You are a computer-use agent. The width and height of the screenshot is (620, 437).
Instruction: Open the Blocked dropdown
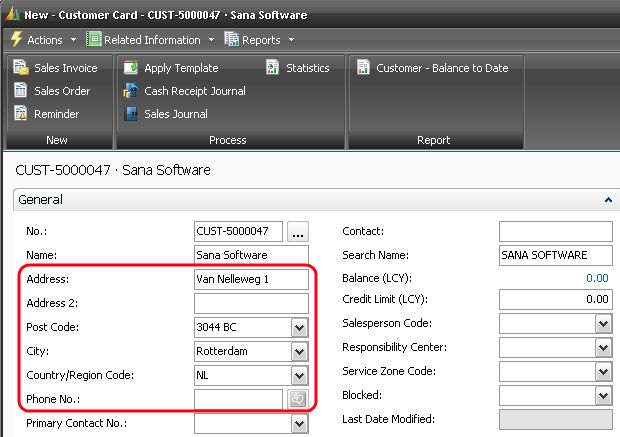coord(603,395)
